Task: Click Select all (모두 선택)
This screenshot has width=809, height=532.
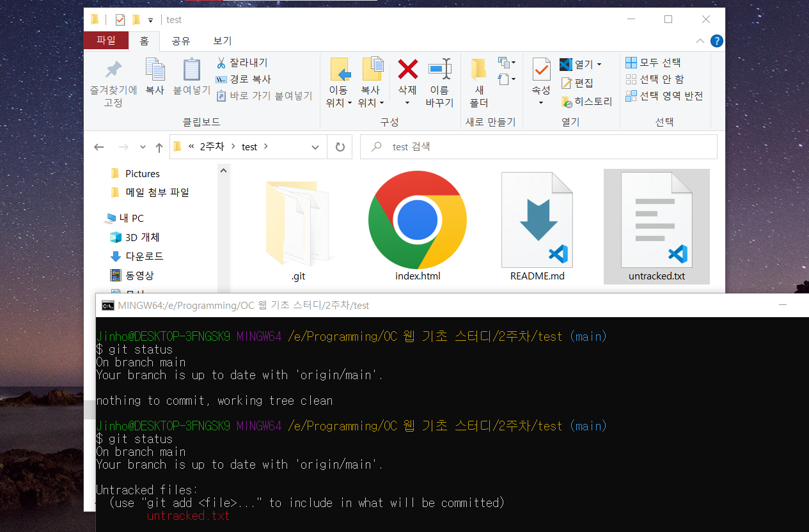Action: (x=653, y=63)
